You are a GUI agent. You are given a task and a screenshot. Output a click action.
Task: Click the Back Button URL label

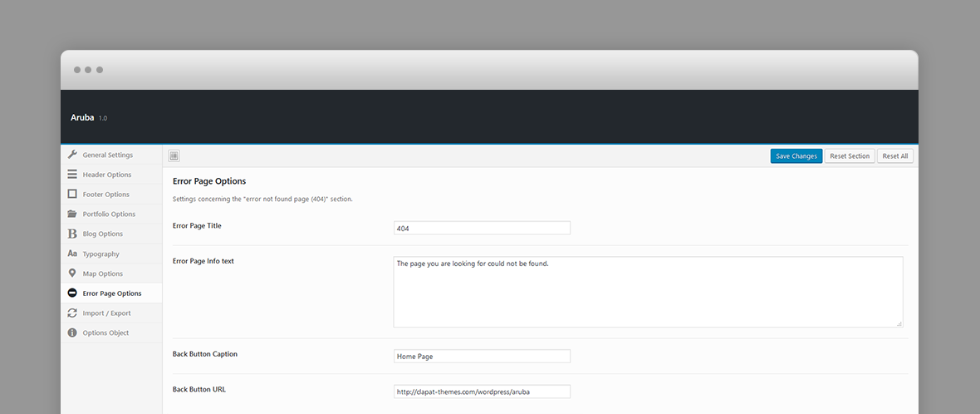[199, 389]
